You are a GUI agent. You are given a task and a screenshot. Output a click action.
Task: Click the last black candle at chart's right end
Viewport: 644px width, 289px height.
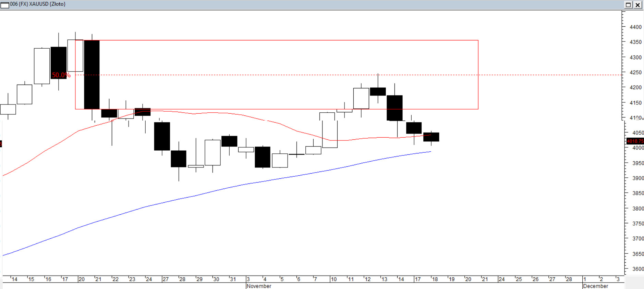tap(431, 137)
